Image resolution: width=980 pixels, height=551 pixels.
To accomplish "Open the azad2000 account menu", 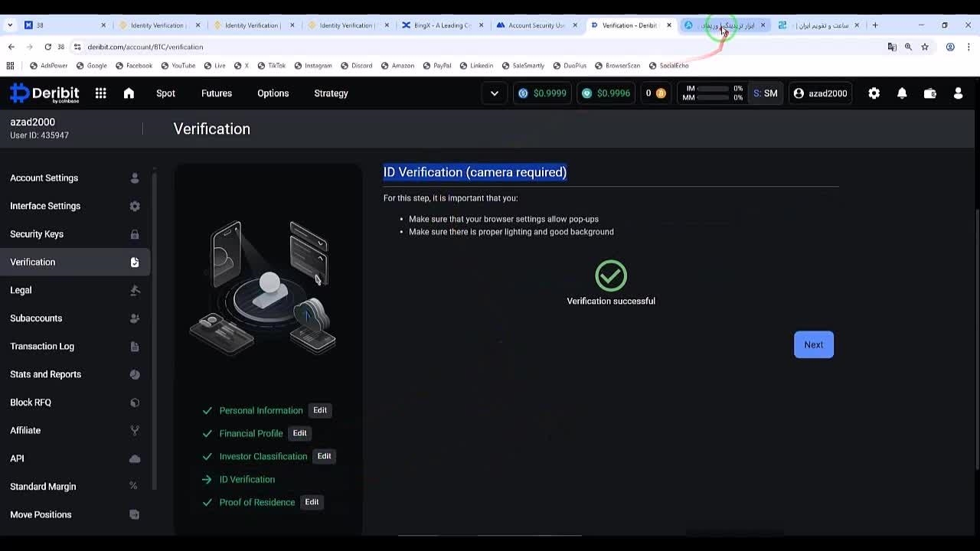I will click(820, 93).
